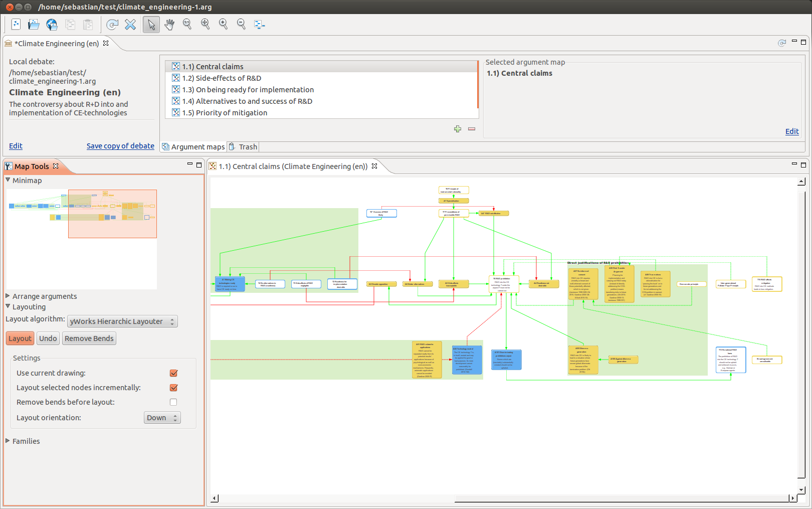Toggle Layout selected nodes incrementally checkbox

click(173, 388)
